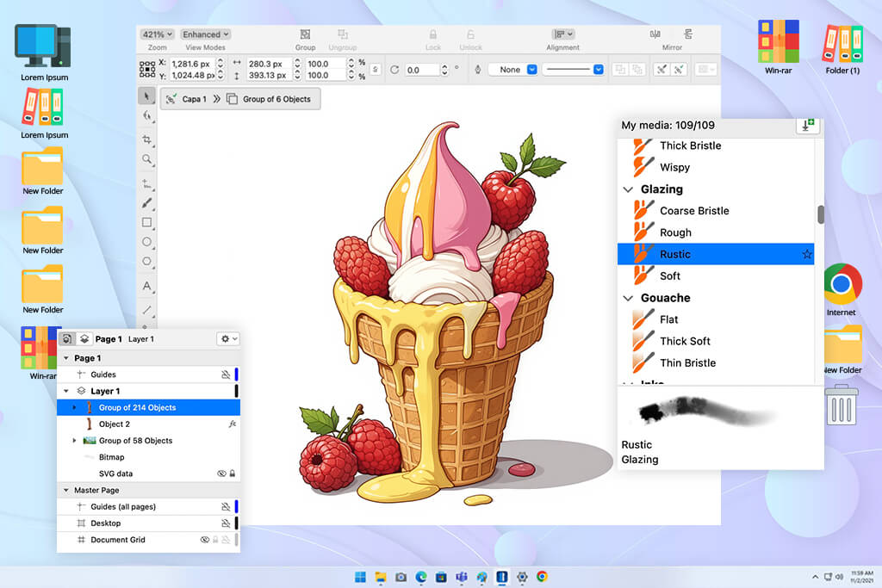The image size is (882, 588).
Task: Toggle printing for Desktop layer
Action: point(226,523)
